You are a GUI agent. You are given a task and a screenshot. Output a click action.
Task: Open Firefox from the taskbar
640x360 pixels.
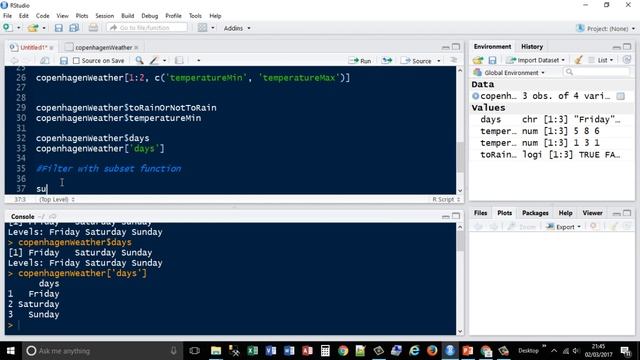point(432,351)
